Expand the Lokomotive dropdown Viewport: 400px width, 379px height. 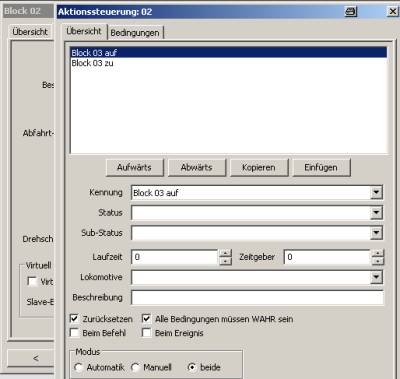pos(376,277)
